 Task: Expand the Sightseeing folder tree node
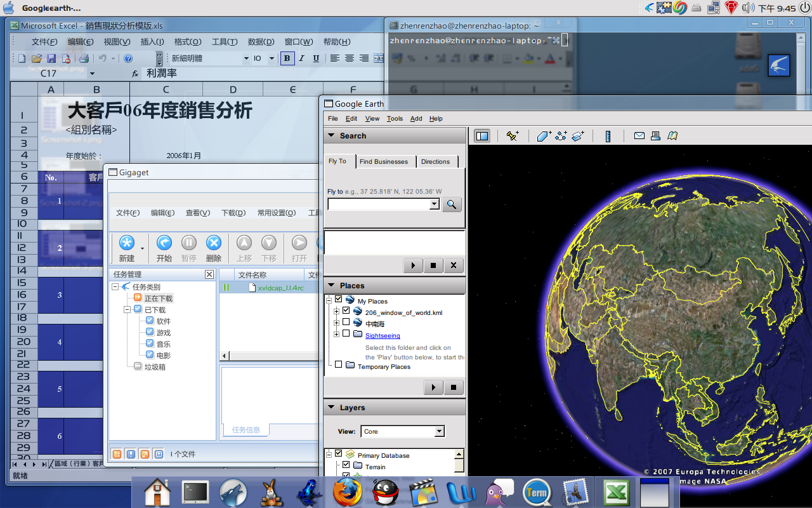coord(336,334)
